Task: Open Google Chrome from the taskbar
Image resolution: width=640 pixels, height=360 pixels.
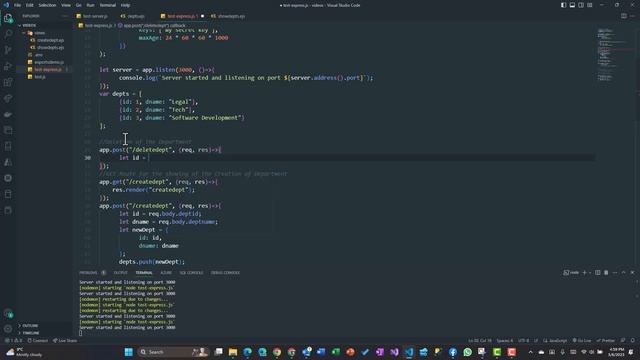Action: pyautogui.click(x=277, y=352)
